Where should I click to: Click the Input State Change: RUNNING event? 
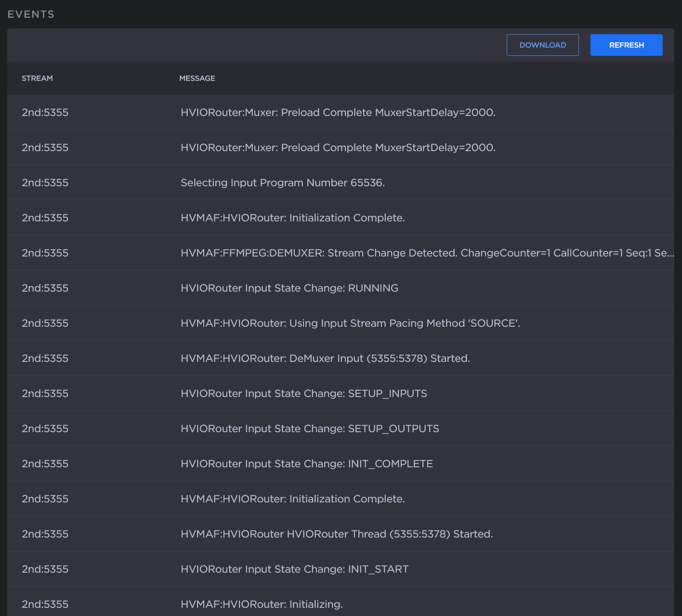[289, 288]
